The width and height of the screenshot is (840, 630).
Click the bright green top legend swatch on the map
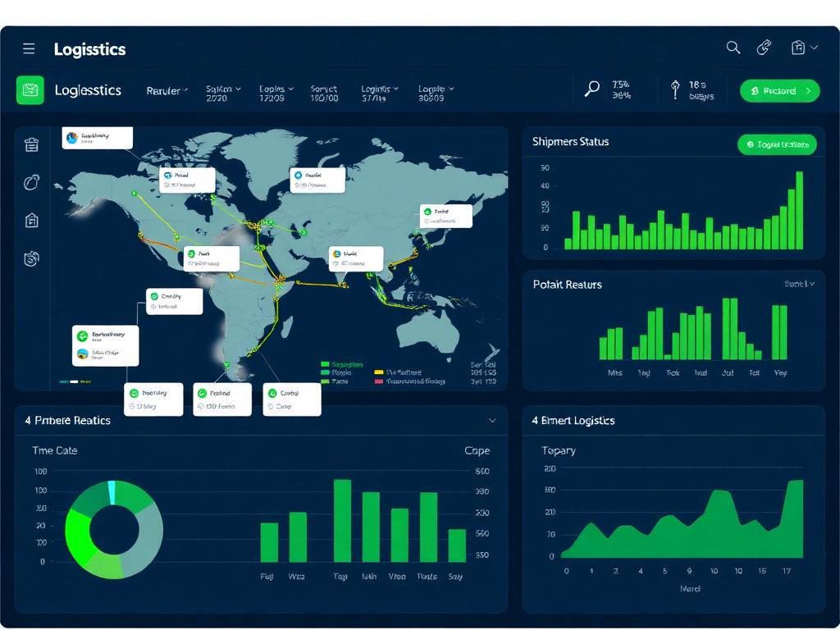pos(325,364)
